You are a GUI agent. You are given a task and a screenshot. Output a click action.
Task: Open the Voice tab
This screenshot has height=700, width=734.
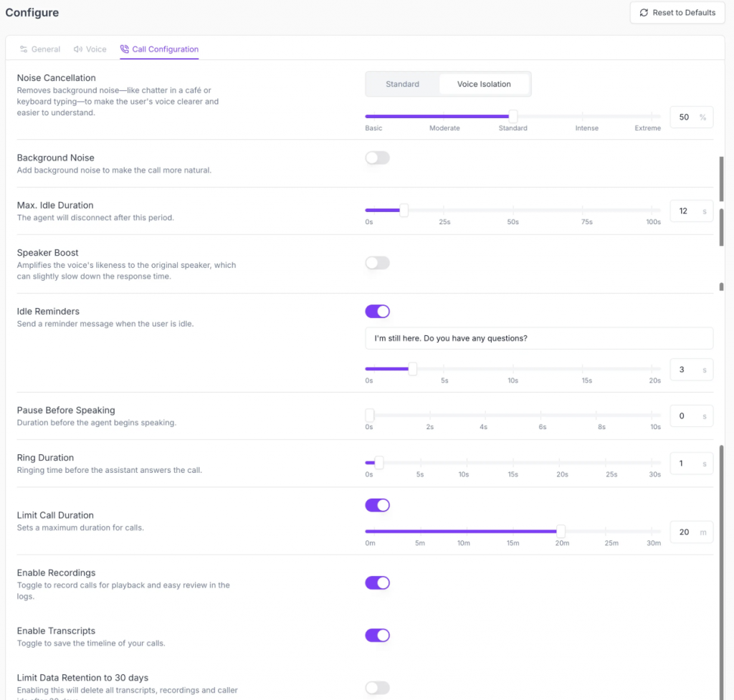point(90,49)
